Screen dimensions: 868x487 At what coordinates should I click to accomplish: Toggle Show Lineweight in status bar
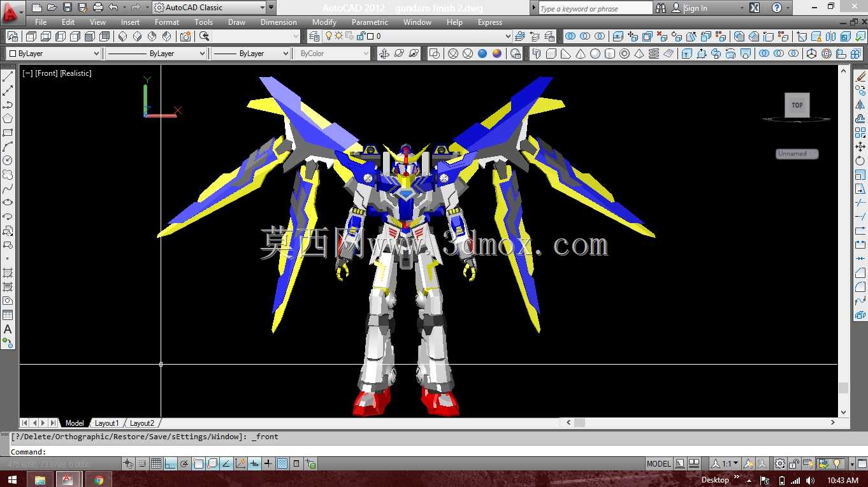268,464
